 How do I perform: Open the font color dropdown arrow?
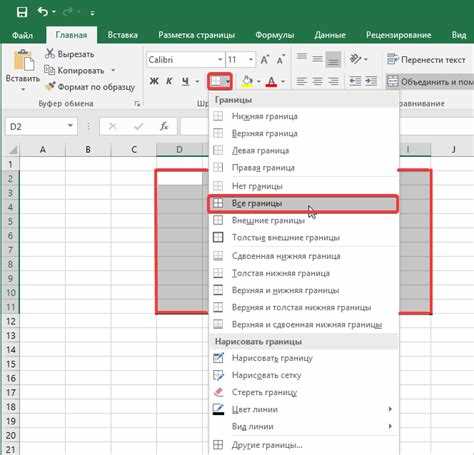[x=283, y=81]
